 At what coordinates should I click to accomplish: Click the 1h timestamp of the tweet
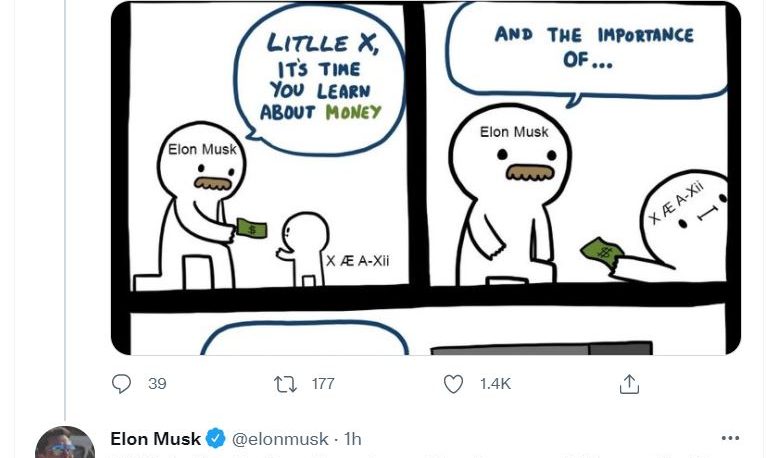[x=353, y=439]
